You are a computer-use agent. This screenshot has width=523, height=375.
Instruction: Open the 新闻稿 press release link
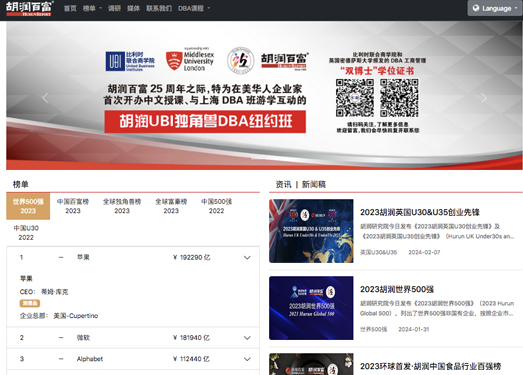coord(314,184)
